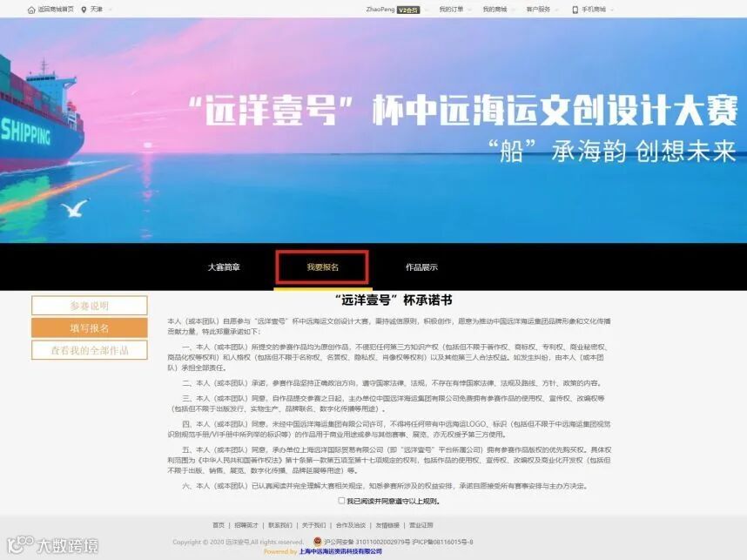Click the contest banner image
The height and width of the screenshot is (560, 747).
tap(373, 130)
